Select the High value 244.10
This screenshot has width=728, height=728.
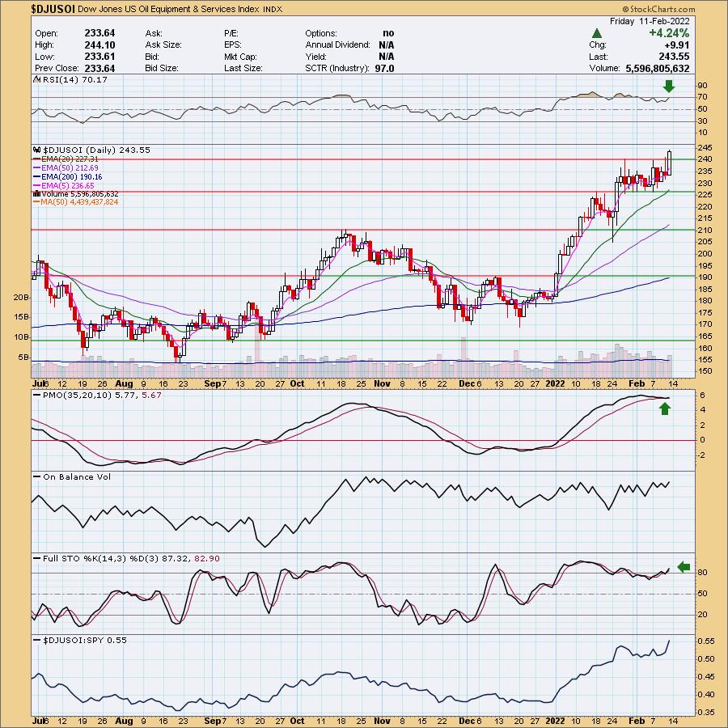pos(99,44)
